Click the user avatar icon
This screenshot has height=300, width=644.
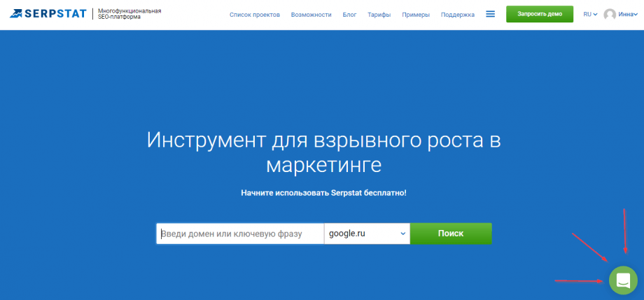pos(610,15)
